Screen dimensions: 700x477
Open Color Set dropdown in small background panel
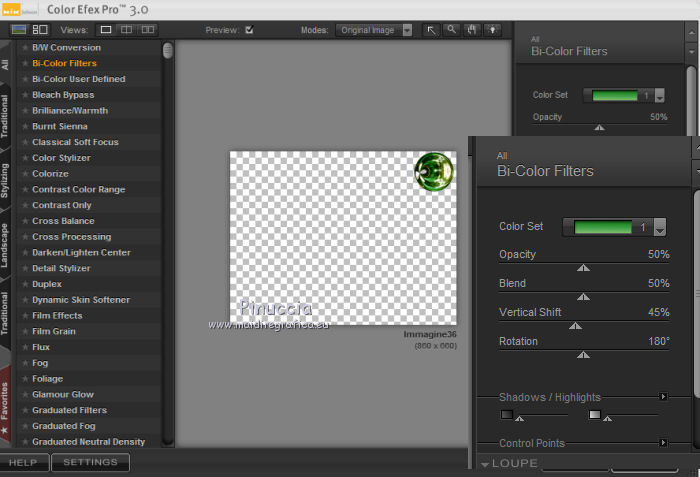[x=659, y=95]
